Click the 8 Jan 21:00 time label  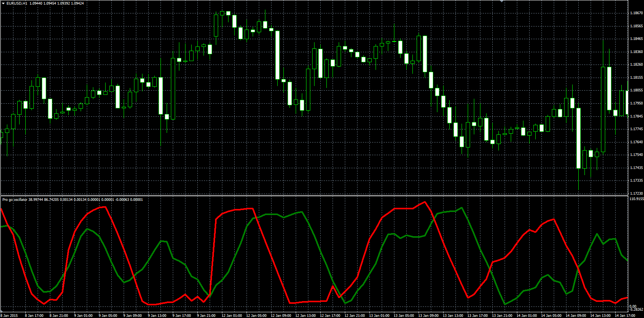59,316
